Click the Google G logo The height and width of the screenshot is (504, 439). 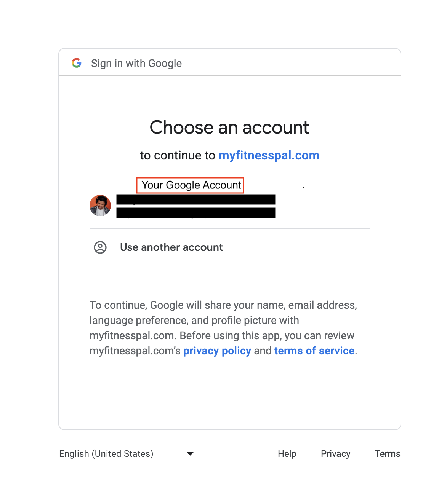coord(77,63)
